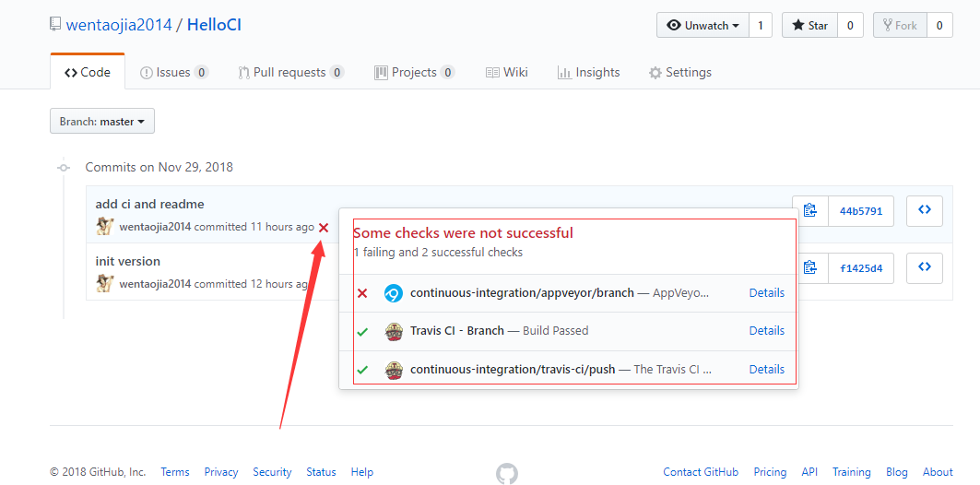The image size is (980, 485).
Task: Open the Insights tab
Action: pos(589,73)
